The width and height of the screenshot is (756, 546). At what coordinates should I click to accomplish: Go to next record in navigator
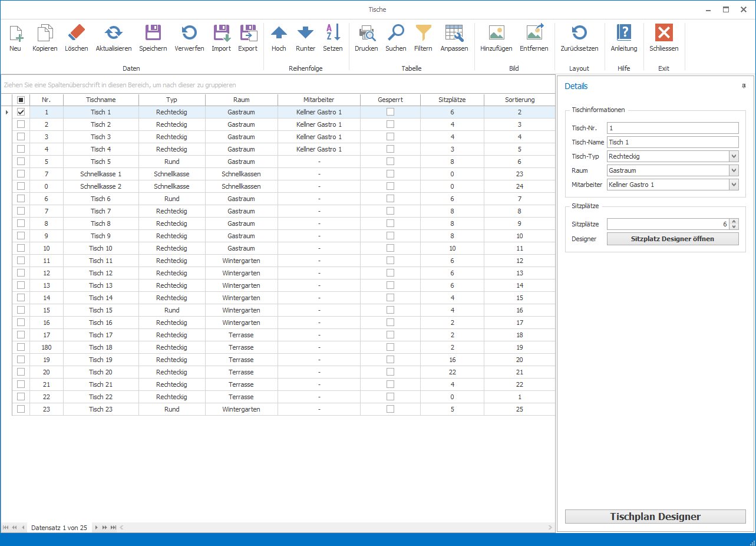97,528
